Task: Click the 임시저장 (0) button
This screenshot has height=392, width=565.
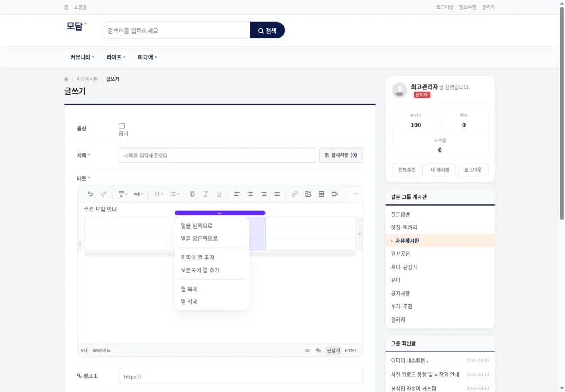Action: (x=341, y=155)
